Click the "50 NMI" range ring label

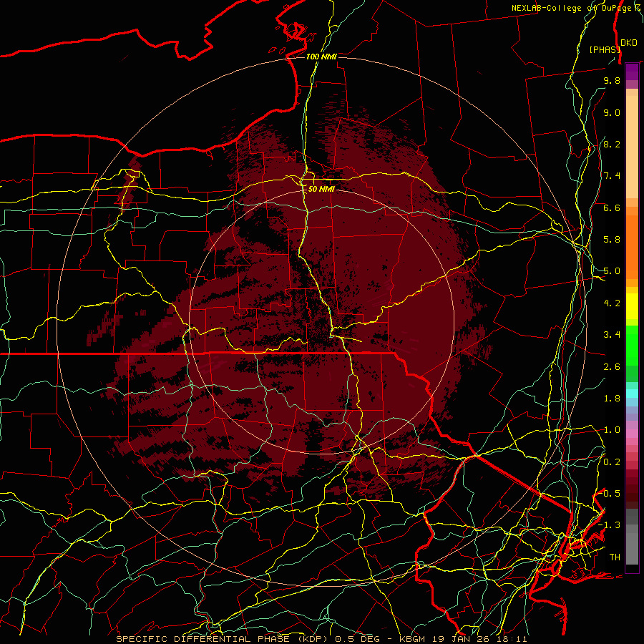(321, 189)
